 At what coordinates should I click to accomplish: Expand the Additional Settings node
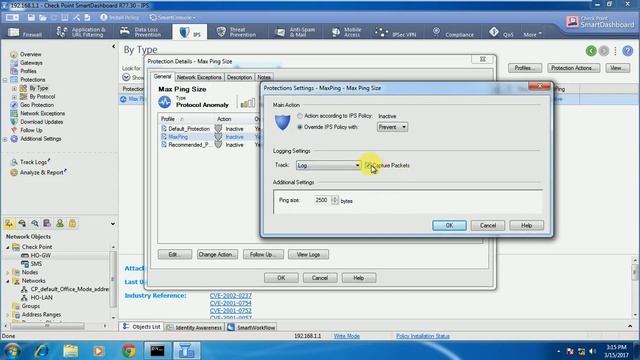5,139
